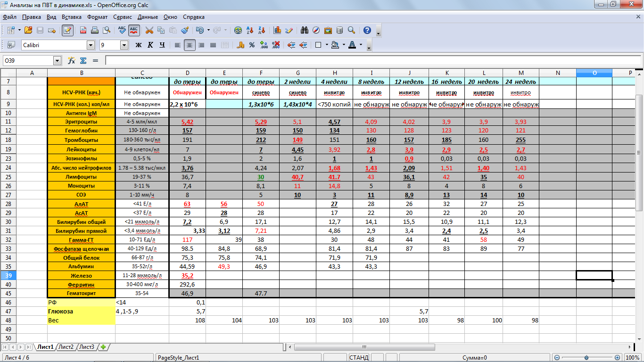
Task: Expand the font size dropdown
Action: (x=124, y=45)
